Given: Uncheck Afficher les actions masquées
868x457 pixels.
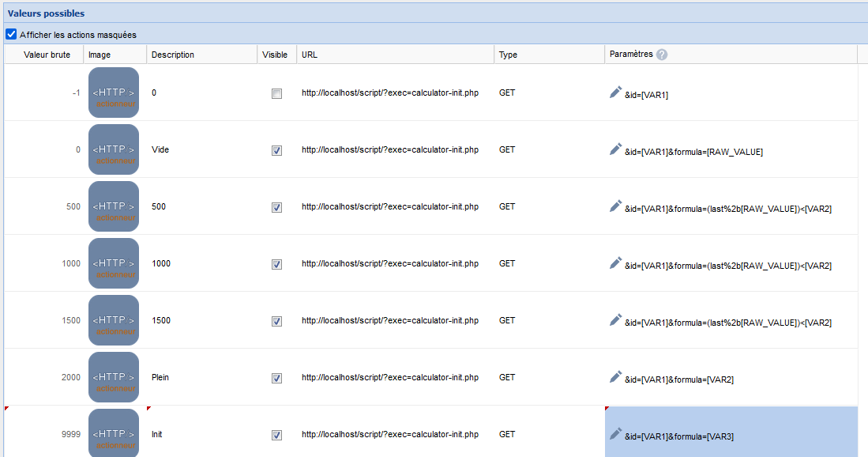Looking at the screenshot, I should click(x=11, y=35).
